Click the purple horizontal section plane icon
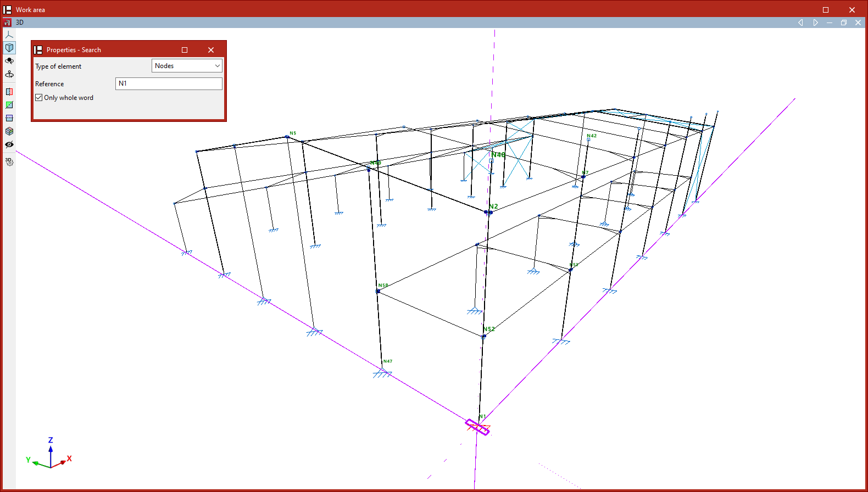 tap(9, 118)
